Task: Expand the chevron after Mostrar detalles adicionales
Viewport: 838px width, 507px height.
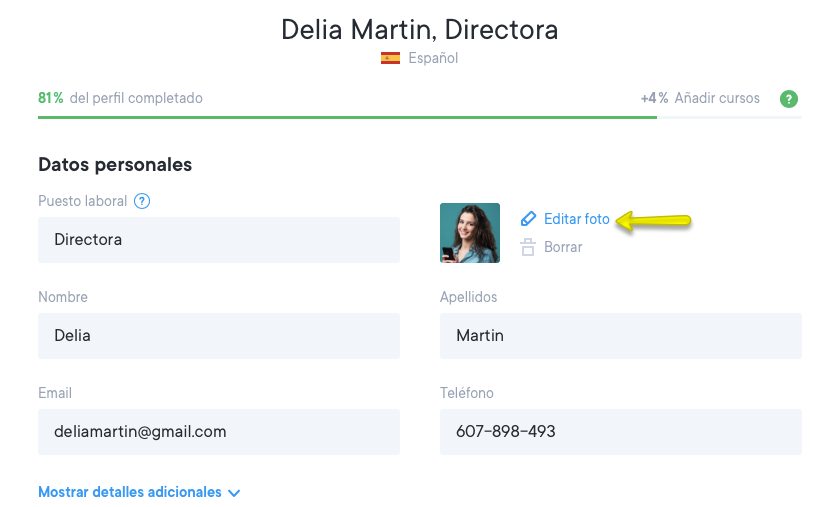Action: (x=234, y=493)
